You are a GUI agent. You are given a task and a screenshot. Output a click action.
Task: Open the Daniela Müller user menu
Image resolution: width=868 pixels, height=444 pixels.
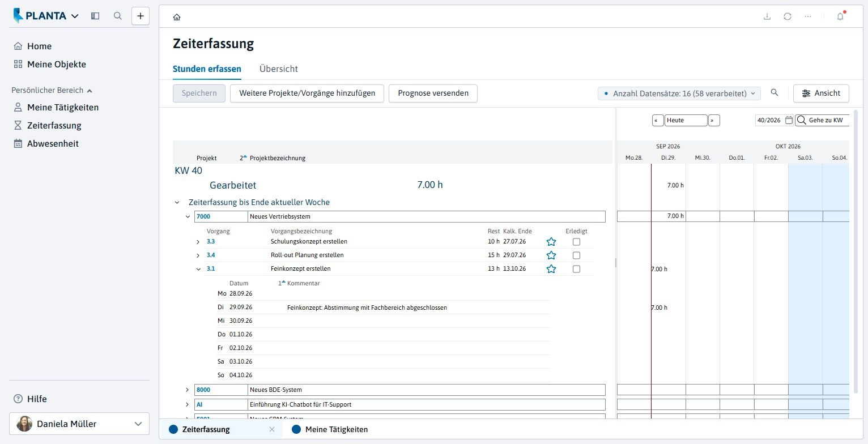point(79,424)
